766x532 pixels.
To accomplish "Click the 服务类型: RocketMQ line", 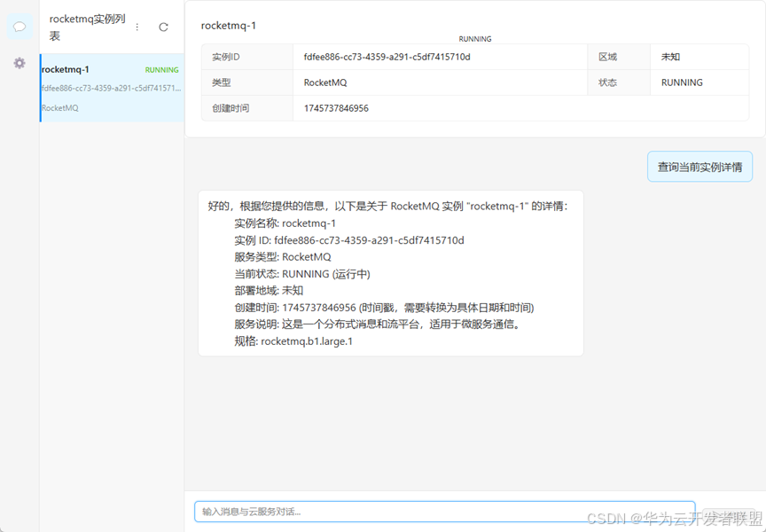I will [x=282, y=257].
